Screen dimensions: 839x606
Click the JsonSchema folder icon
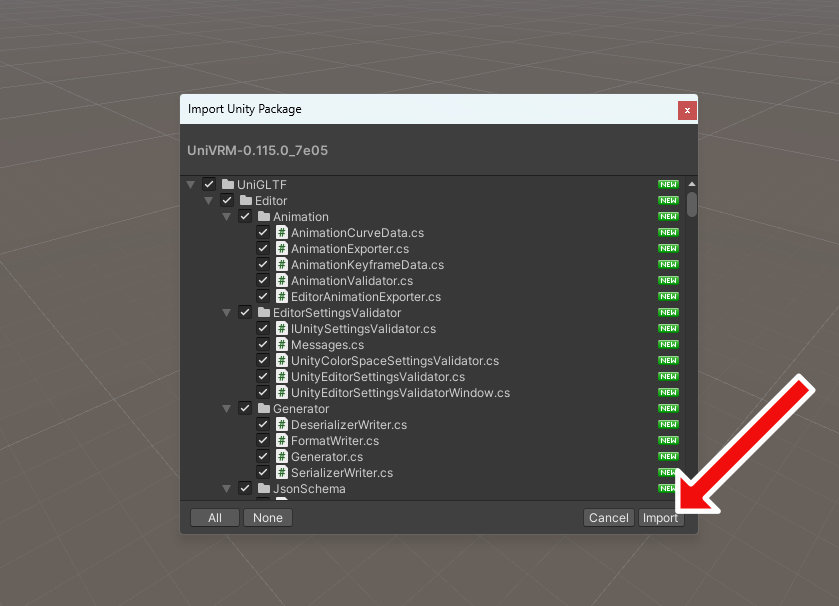[264, 488]
